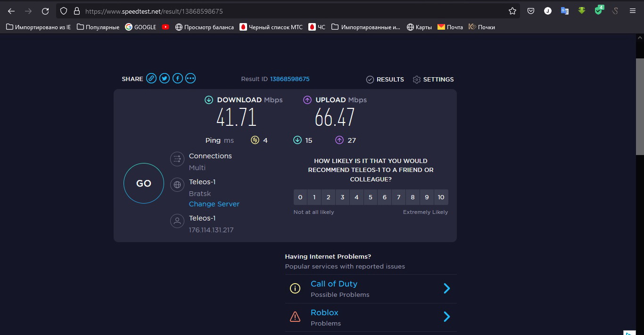
Task: View site padlock security info
Action: pyautogui.click(x=77, y=11)
